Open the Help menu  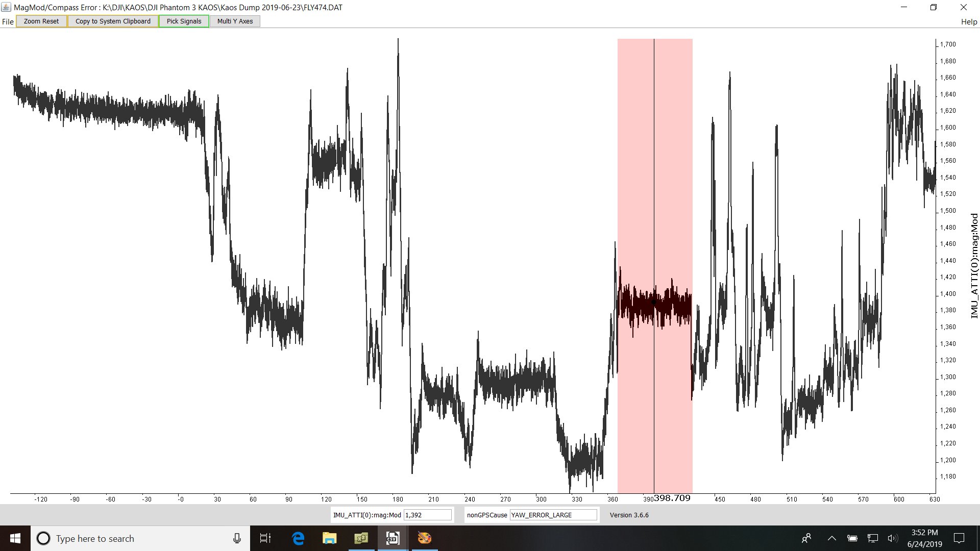tap(969, 21)
